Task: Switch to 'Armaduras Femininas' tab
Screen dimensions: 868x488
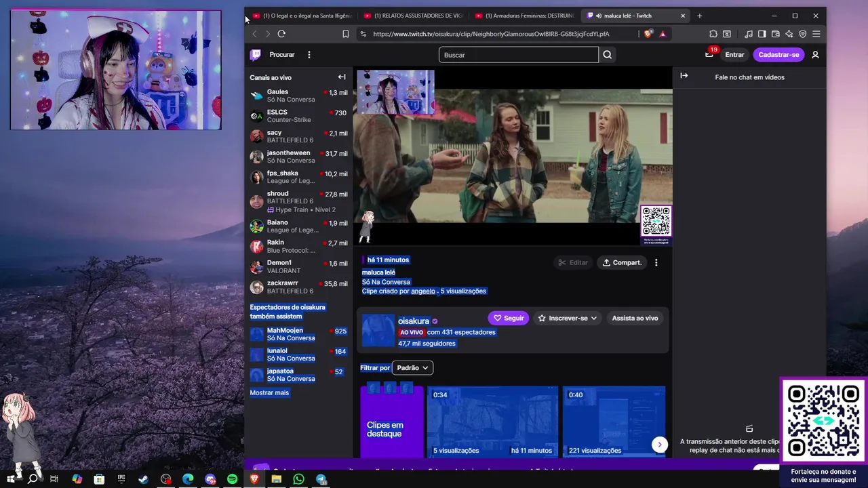Action: point(525,16)
